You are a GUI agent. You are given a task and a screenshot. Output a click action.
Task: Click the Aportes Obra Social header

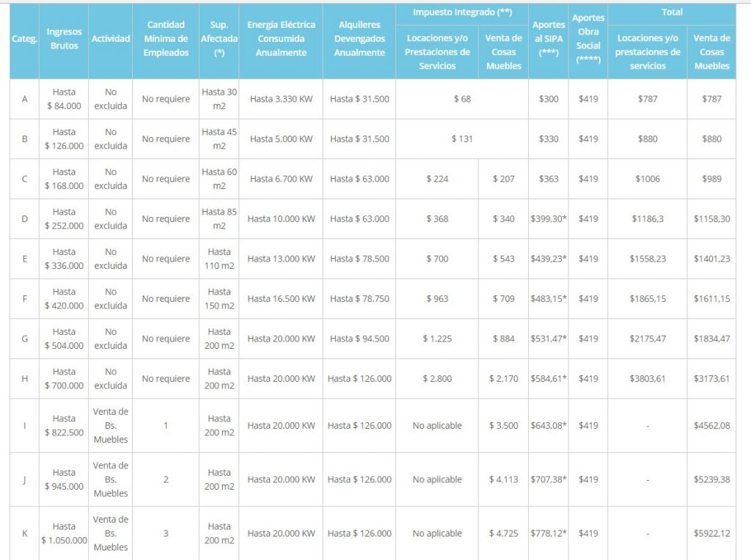click(x=588, y=39)
